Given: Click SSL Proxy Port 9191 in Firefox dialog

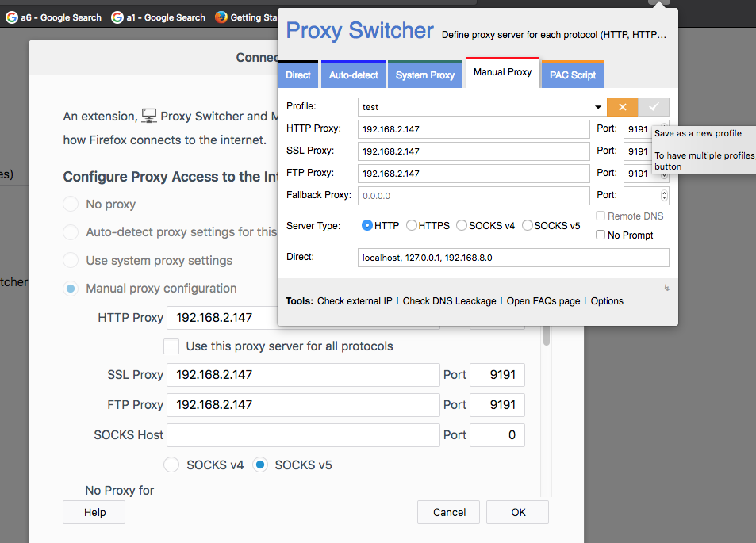Looking at the screenshot, I should pyautogui.click(x=497, y=375).
